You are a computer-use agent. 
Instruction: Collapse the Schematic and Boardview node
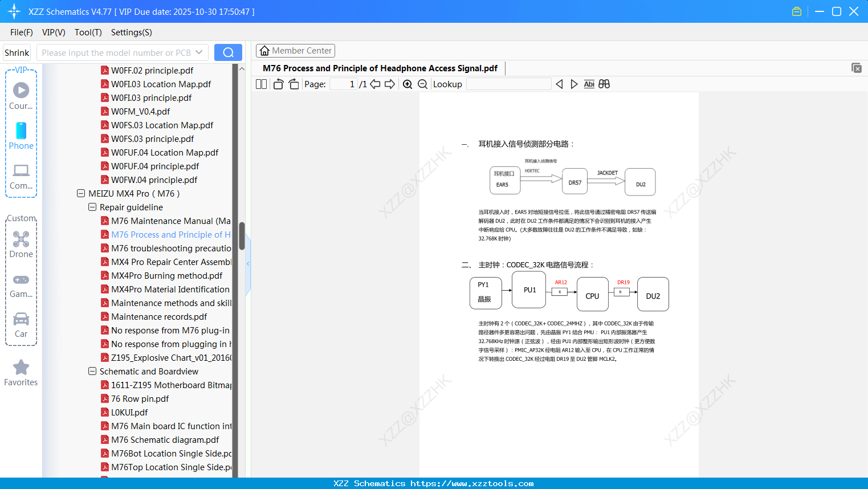point(92,371)
